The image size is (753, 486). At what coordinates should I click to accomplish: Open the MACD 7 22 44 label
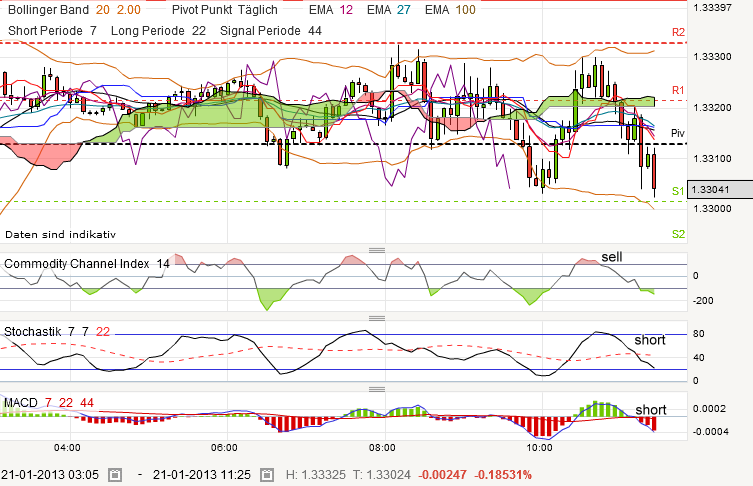point(49,402)
